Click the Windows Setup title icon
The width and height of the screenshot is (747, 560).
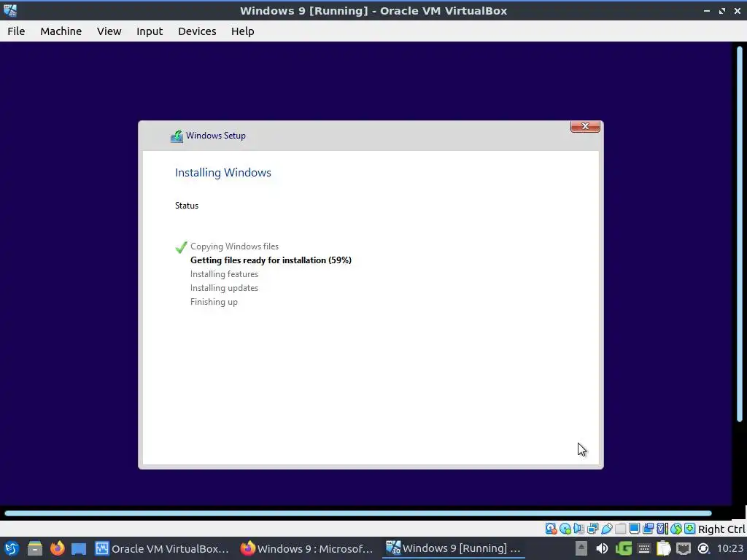tap(177, 136)
